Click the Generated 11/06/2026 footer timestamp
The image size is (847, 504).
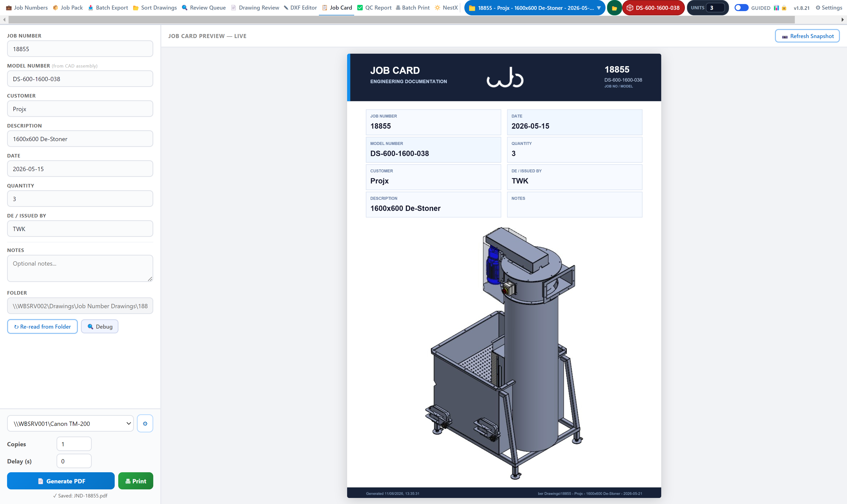392,493
